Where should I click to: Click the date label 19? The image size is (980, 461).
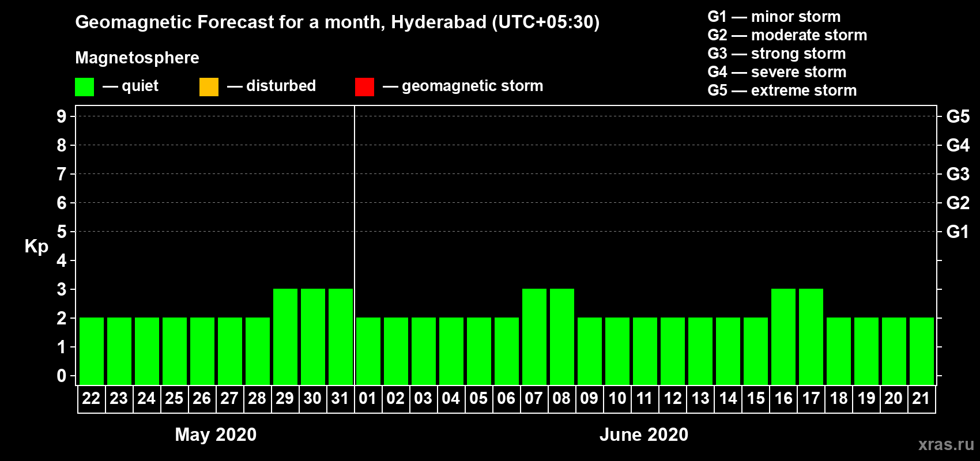pyautogui.click(x=866, y=398)
